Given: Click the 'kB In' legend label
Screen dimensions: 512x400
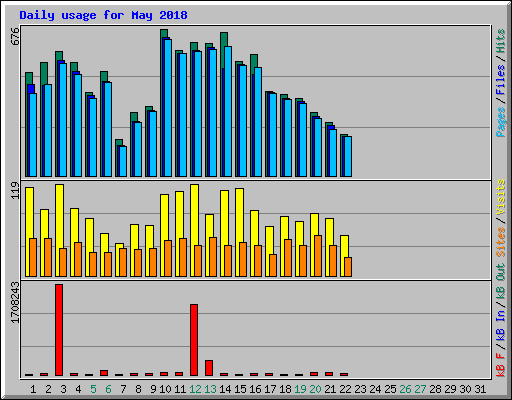Looking at the screenshot, I should click(x=501, y=326).
